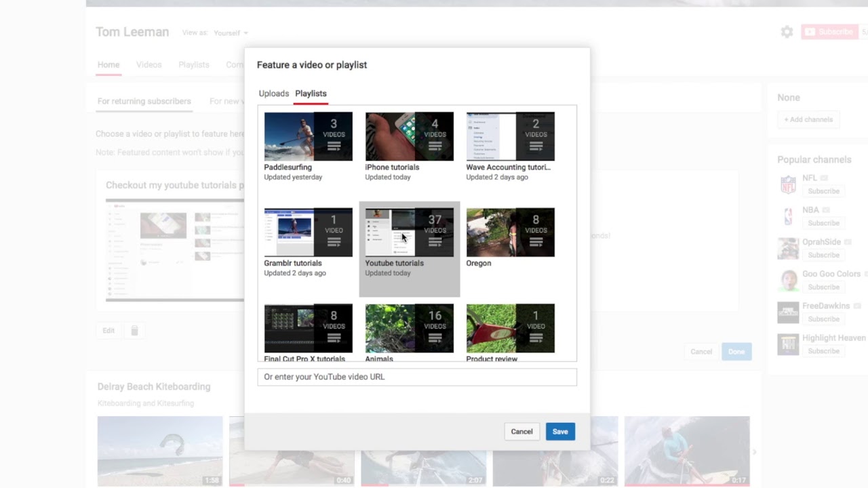868x488 pixels.
Task: Click the Edit button under featured content
Action: pos(108,331)
